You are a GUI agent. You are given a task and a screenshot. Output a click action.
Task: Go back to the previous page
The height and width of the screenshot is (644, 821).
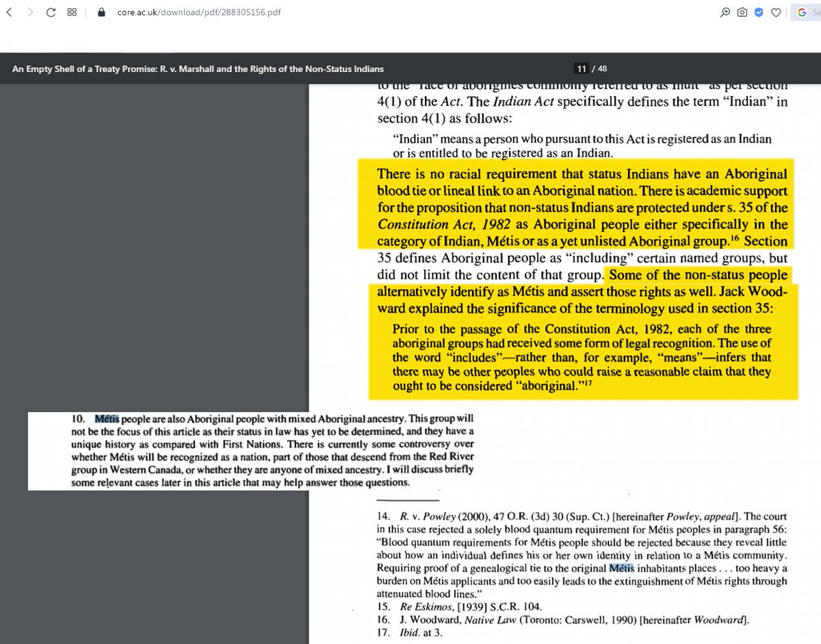point(8,12)
